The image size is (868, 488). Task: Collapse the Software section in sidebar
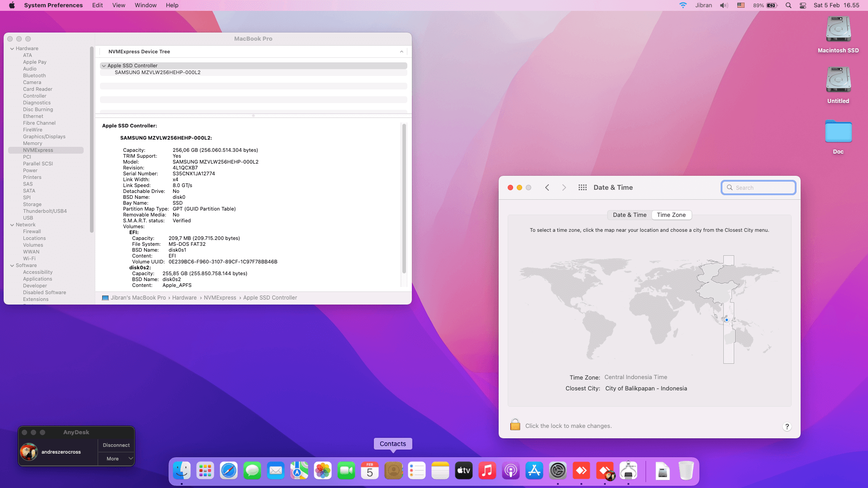(12, 265)
